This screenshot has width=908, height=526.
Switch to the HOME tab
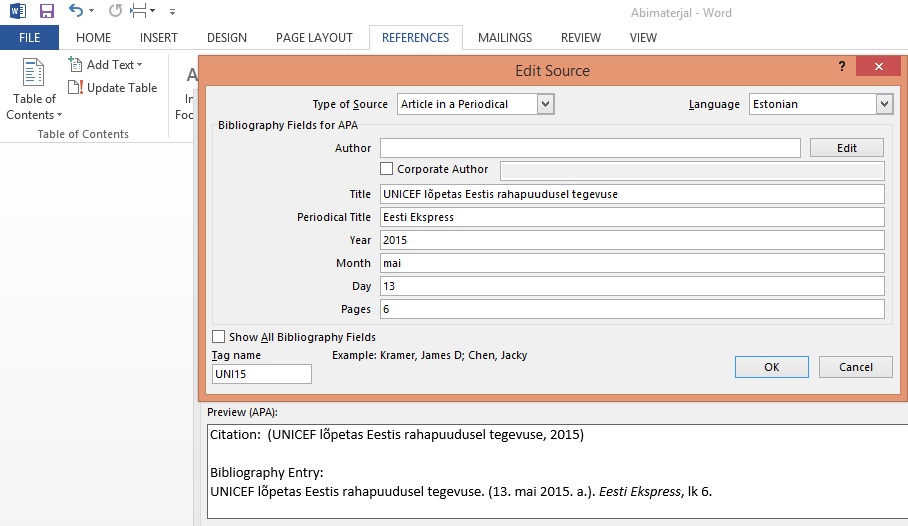point(93,38)
